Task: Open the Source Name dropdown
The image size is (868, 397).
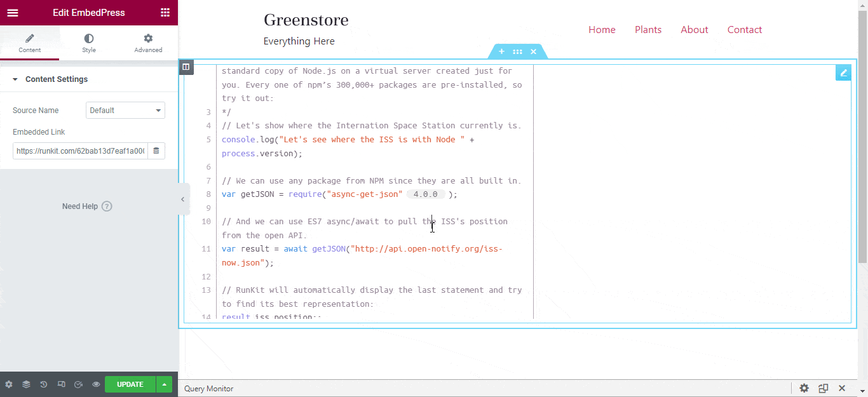Action: click(x=125, y=111)
